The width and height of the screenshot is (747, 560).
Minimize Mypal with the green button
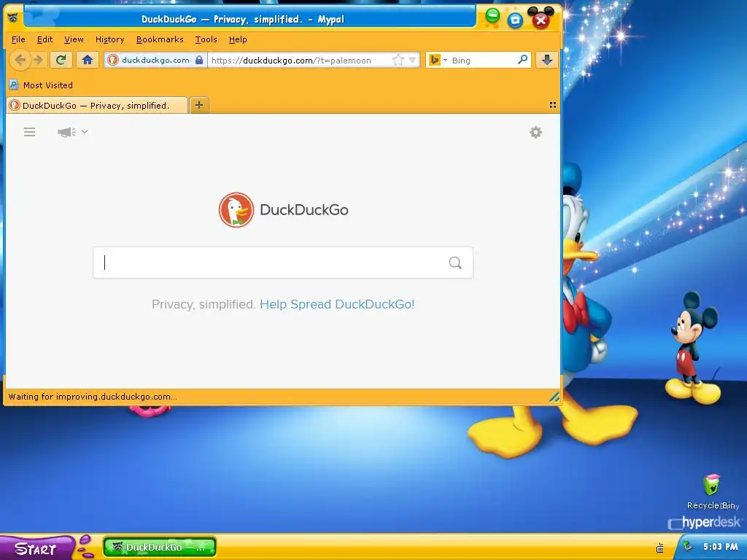pyautogui.click(x=492, y=16)
